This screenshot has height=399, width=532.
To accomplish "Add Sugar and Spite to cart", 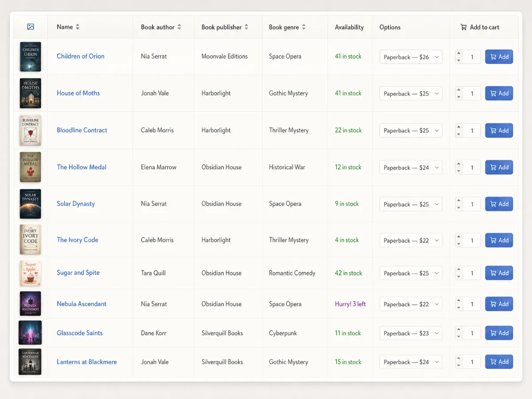I will [x=499, y=273].
